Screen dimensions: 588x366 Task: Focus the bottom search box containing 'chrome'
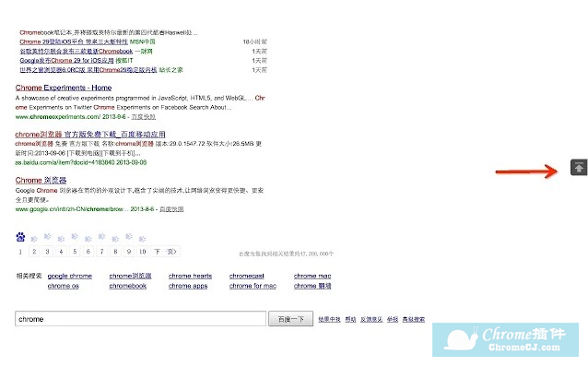[141, 319]
